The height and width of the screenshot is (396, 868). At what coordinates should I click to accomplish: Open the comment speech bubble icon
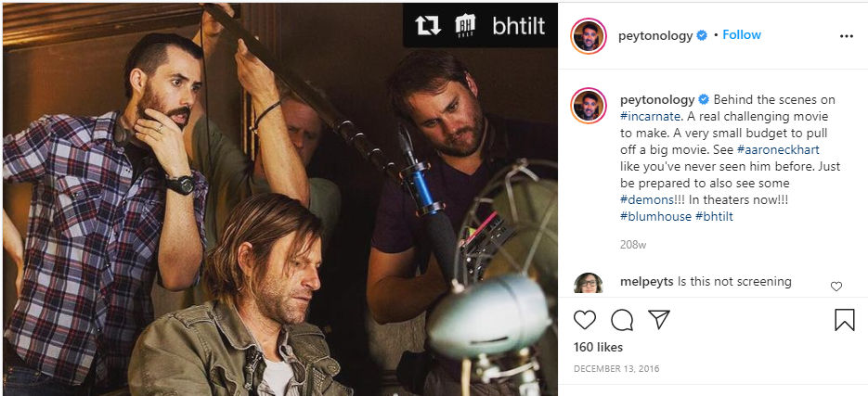point(621,320)
